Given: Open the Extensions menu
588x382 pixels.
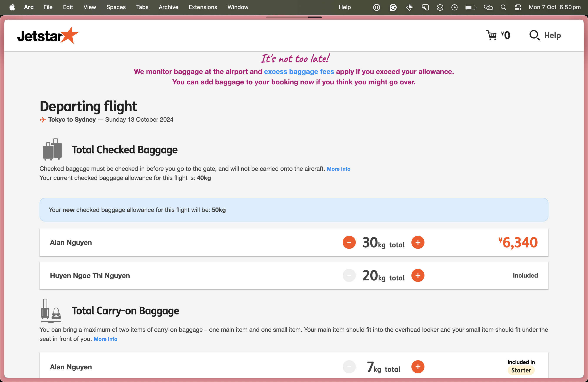Looking at the screenshot, I should [203, 7].
